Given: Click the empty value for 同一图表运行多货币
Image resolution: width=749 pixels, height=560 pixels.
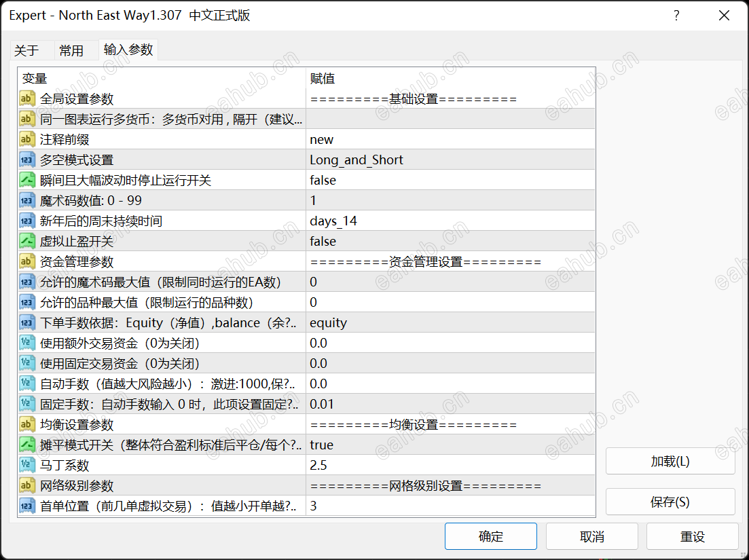Looking at the screenshot, I should tap(450, 119).
